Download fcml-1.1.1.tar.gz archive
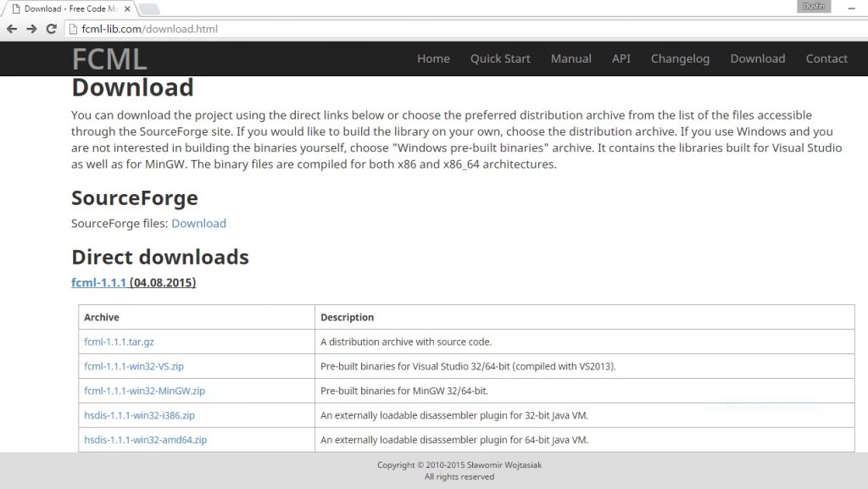The width and height of the screenshot is (868, 489). pos(119,342)
